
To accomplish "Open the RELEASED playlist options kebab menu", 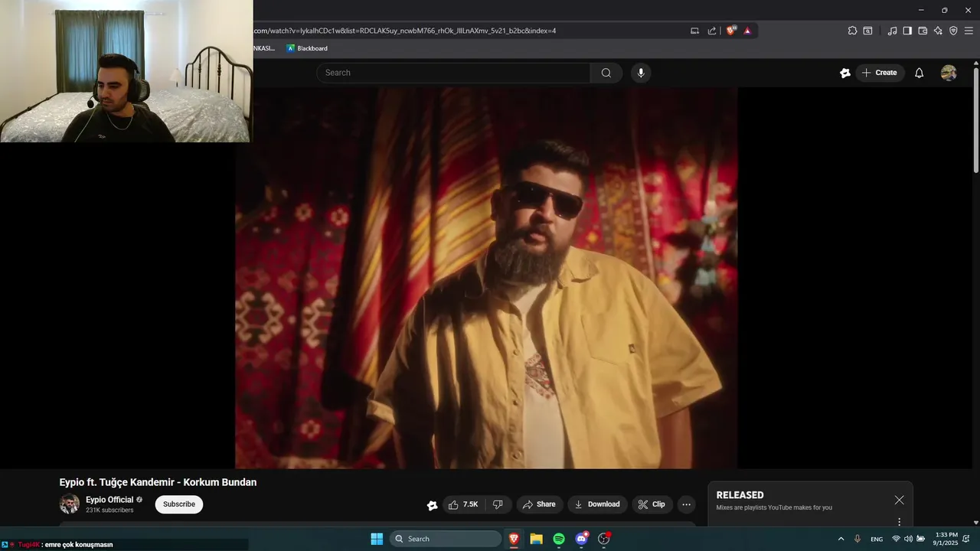I will click(x=899, y=522).
